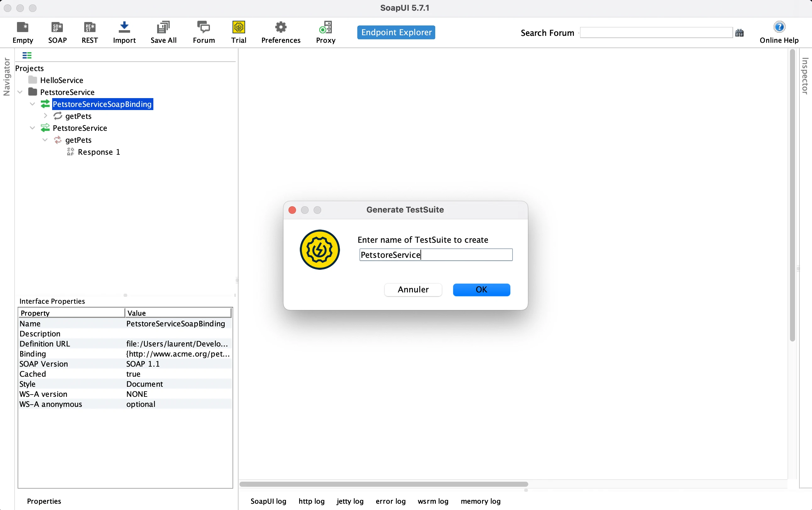Screen dimensions: 812x510
Task: Click the SOAP project toolbar icon
Action: [57, 28]
